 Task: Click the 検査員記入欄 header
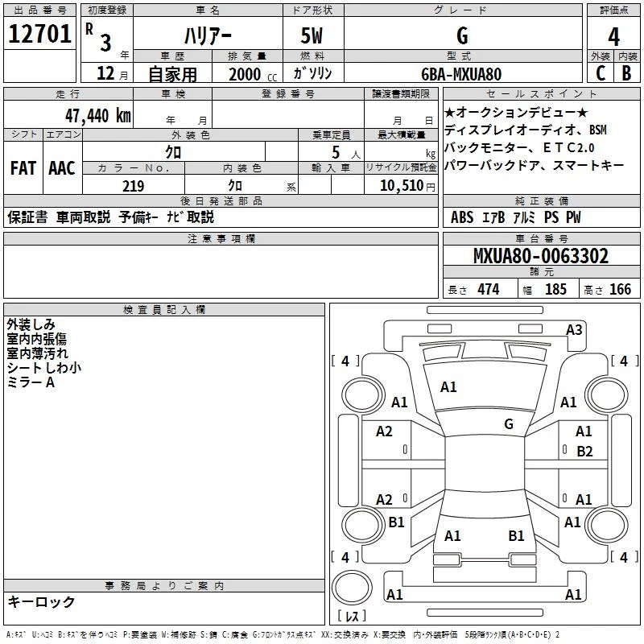[x=164, y=310]
